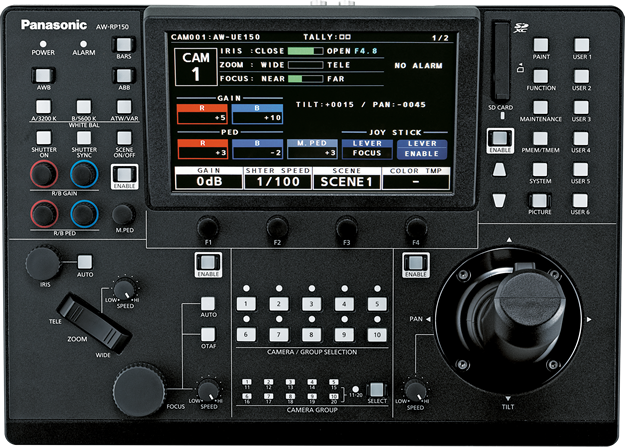Push the CAMERA GROUP SELECT button
Screen dimensions: 625x447
point(376,389)
